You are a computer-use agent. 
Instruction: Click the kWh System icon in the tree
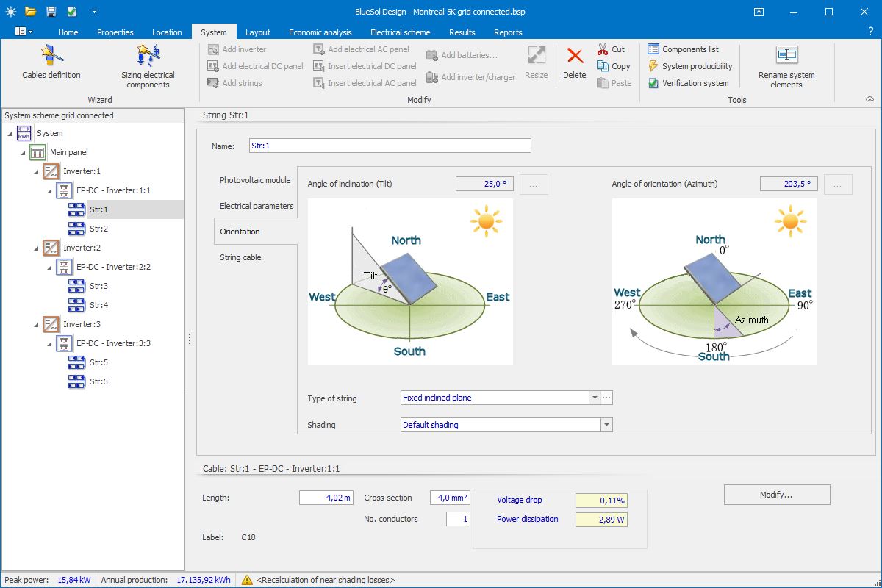point(24,133)
